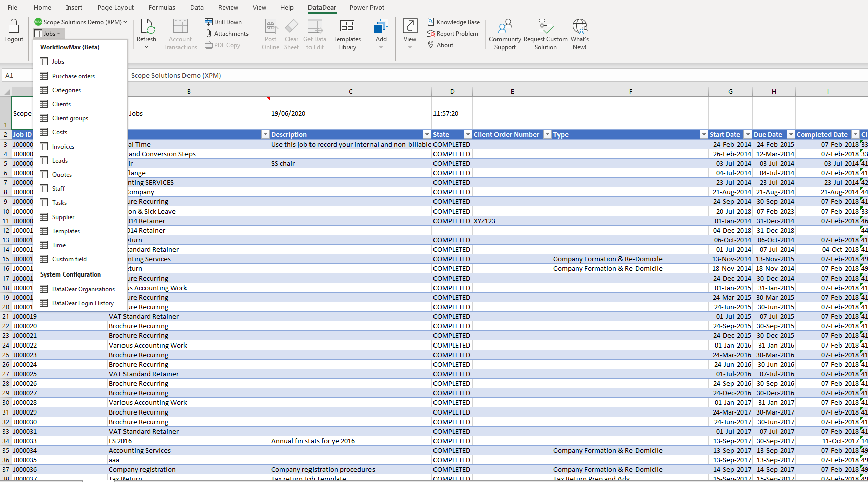The height and width of the screenshot is (482, 868).
Task: Toggle the Jobs dropdown button
Action: [x=48, y=34]
